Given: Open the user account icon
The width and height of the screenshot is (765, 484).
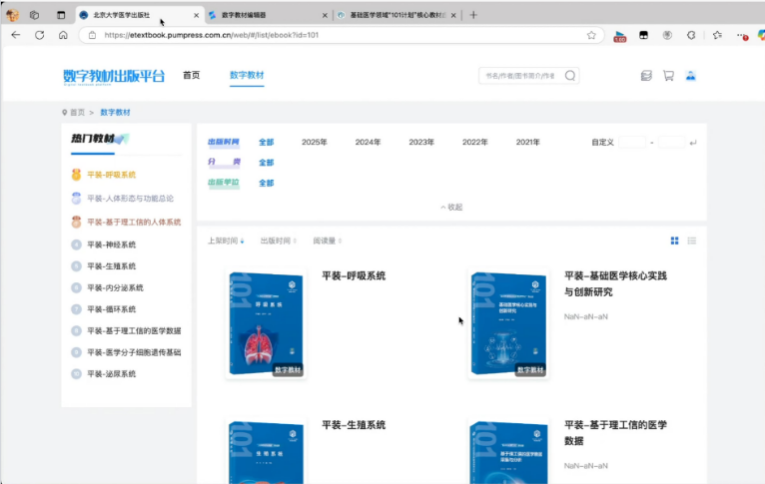Looking at the screenshot, I should 690,76.
